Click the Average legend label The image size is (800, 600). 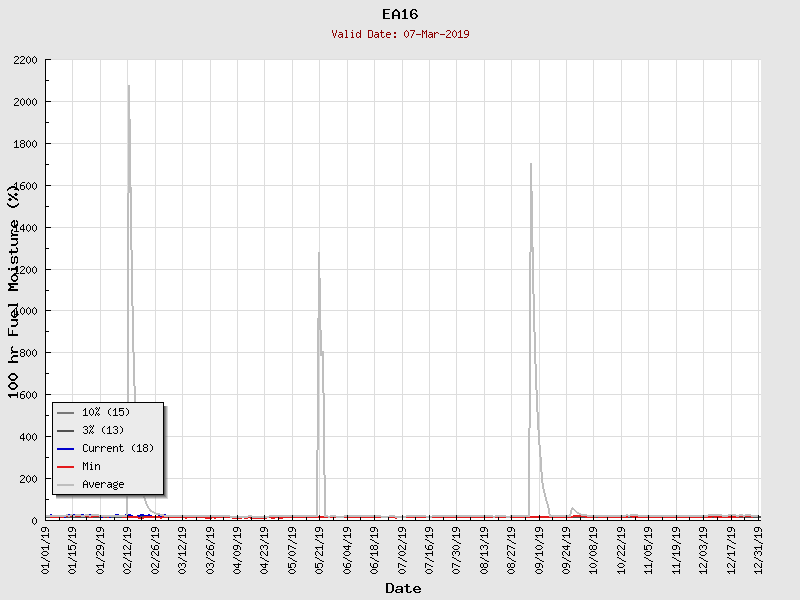pyautogui.click(x=103, y=484)
